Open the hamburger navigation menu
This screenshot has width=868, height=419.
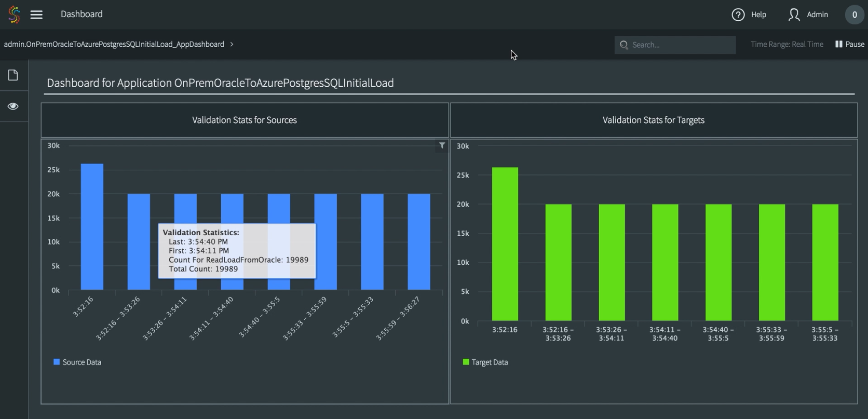click(x=36, y=15)
